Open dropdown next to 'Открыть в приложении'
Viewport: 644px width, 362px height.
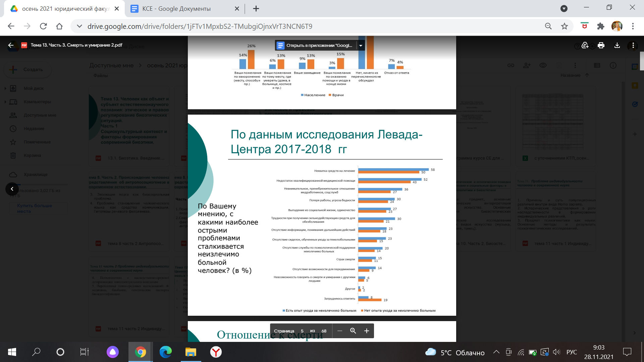tap(361, 45)
